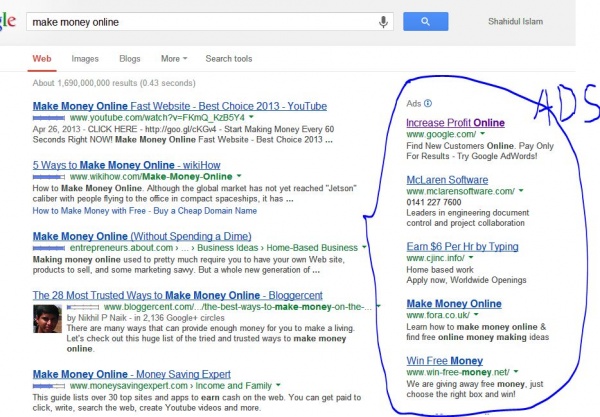
Task: Open the 'Win Free Money' ad
Action: [445, 361]
